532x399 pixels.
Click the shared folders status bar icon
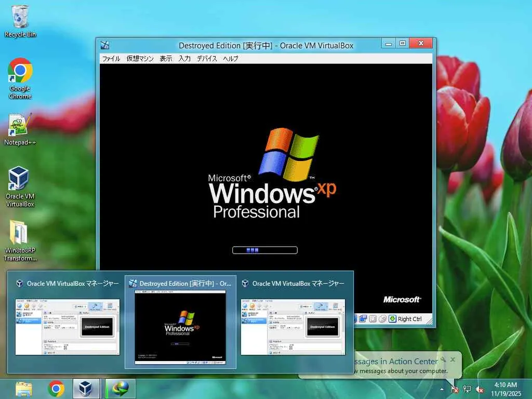tap(362, 319)
